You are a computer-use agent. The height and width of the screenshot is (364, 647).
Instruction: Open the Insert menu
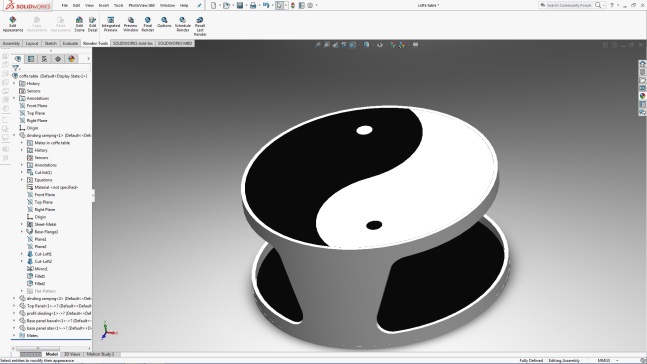[104, 5]
